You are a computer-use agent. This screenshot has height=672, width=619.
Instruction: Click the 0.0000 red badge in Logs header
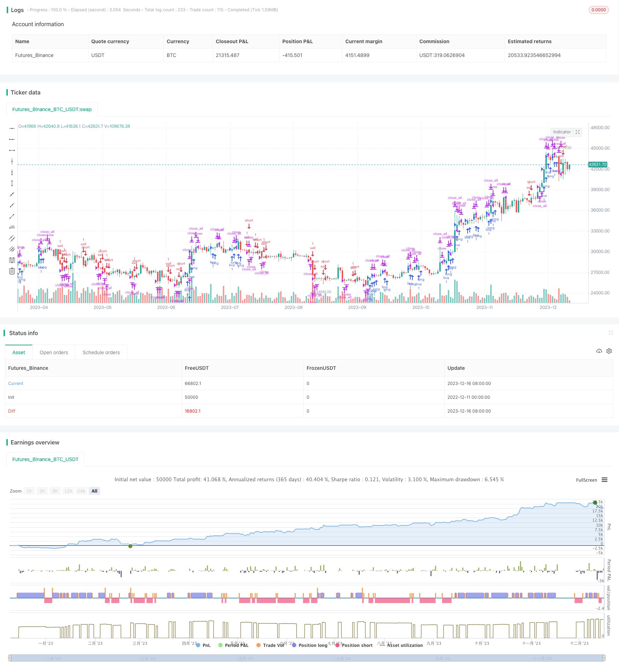[598, 10]
